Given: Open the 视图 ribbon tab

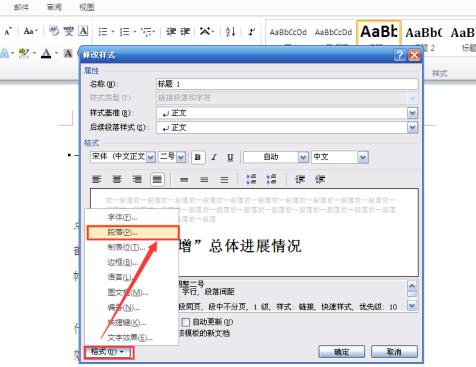Looking at the screenshot, I should pyautogui.click(x=87, y=7).
